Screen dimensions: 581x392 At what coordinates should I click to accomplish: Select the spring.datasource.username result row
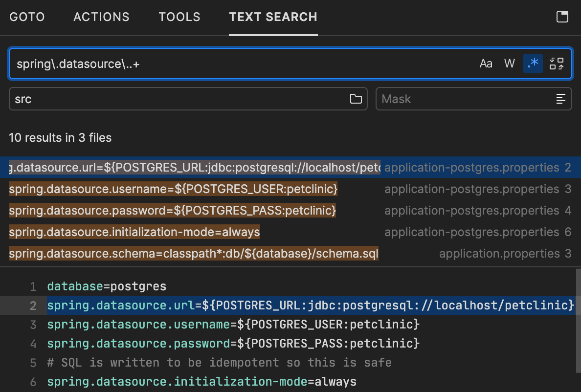pos(173,189)
